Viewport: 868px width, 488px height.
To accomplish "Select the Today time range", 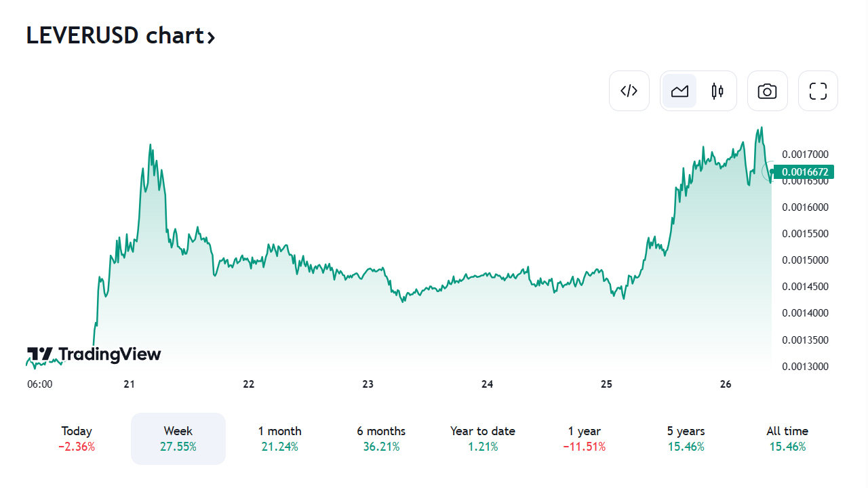I will click(77, 439).
